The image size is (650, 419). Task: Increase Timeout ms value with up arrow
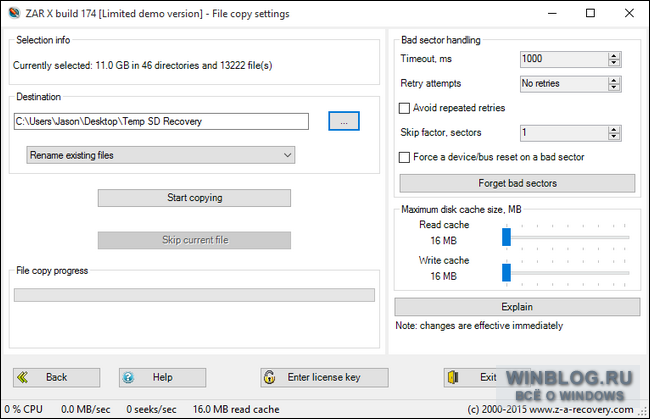[x=614, y=56]
